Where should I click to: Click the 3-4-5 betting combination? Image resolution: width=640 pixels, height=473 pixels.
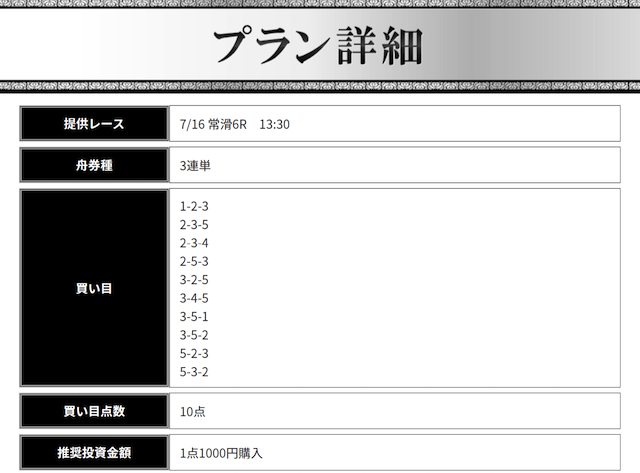click(194, 298)
